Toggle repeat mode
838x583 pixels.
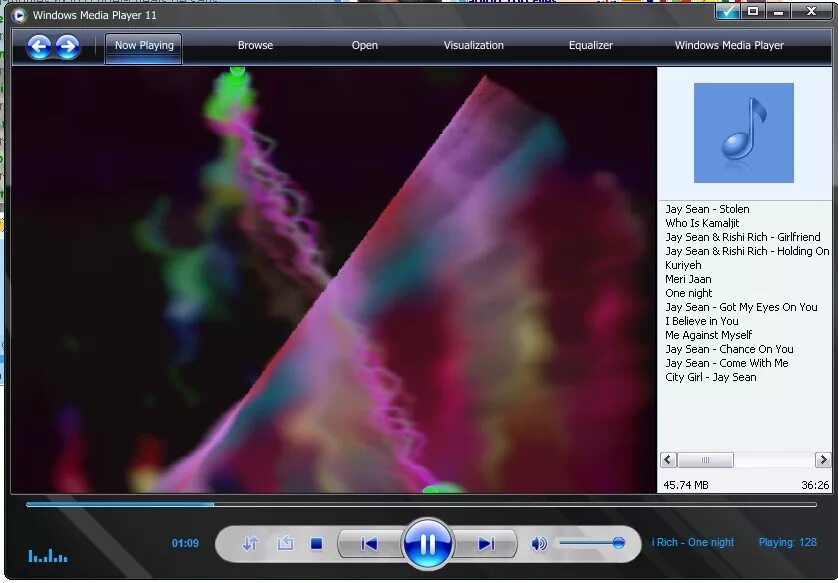285,543
